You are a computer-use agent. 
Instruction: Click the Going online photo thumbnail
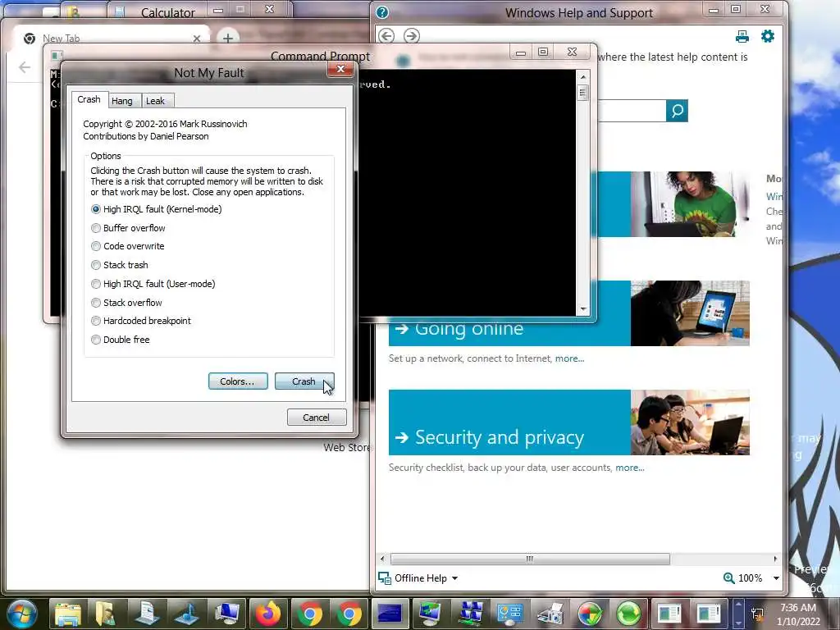690,313
